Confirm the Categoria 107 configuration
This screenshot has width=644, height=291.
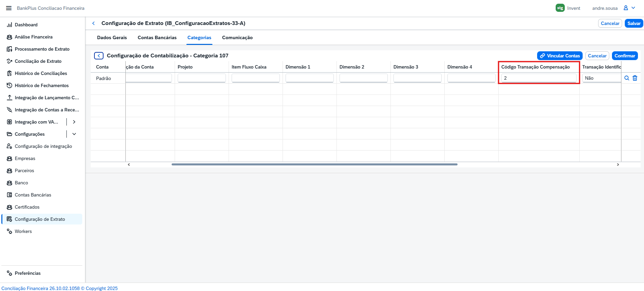click(x=625, y=56)
